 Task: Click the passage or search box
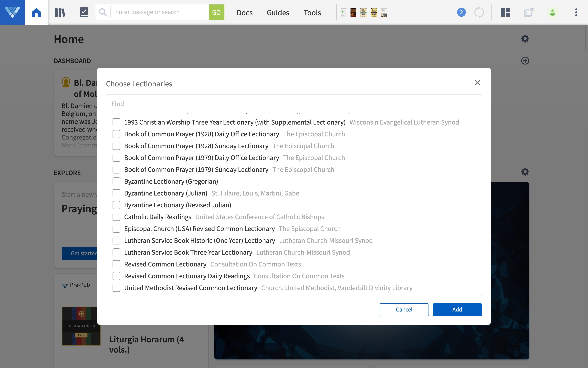coord(160,12)
